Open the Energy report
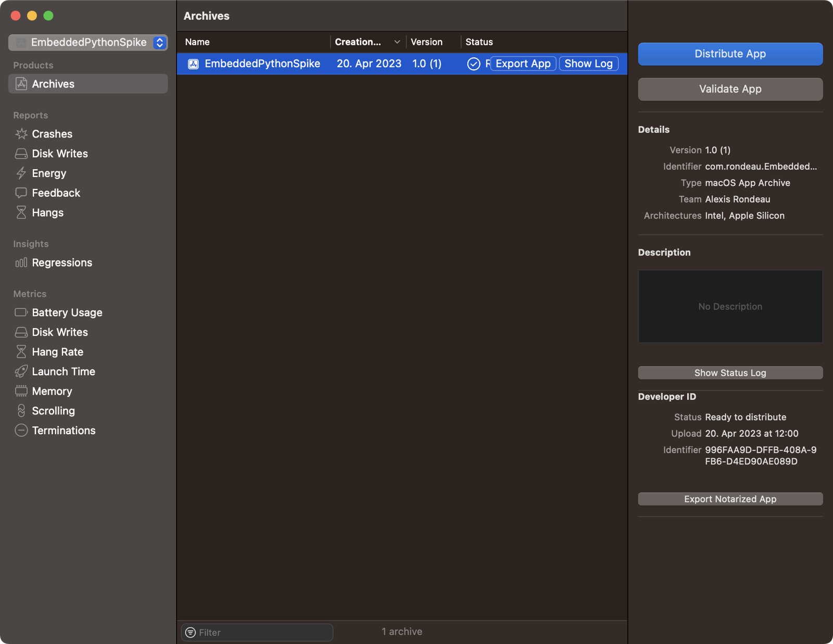 pos(88,173)
